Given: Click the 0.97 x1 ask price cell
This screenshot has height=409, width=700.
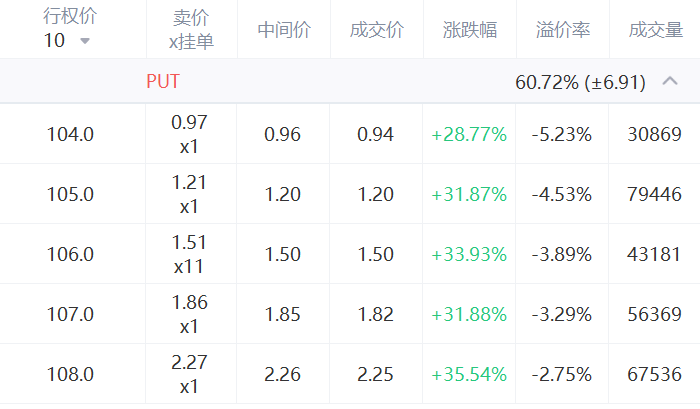Looking at the screenshot, I should 189,134.
